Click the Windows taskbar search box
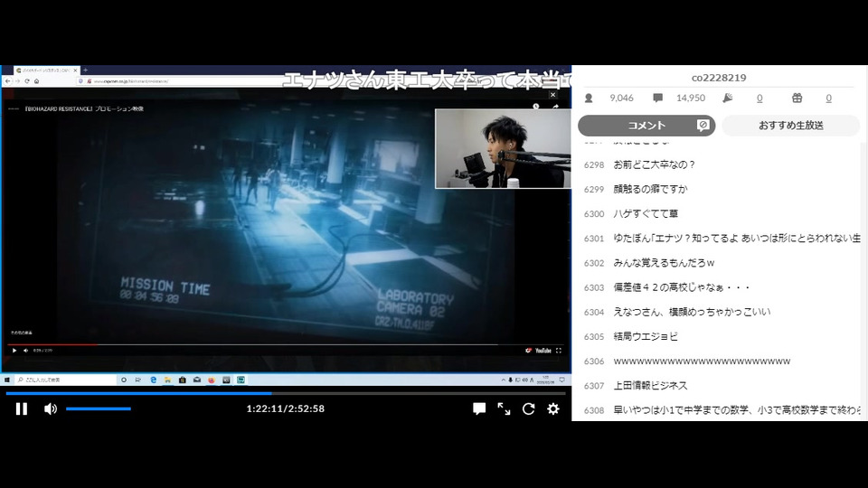 pyautogui.click(x=66, y=380)
